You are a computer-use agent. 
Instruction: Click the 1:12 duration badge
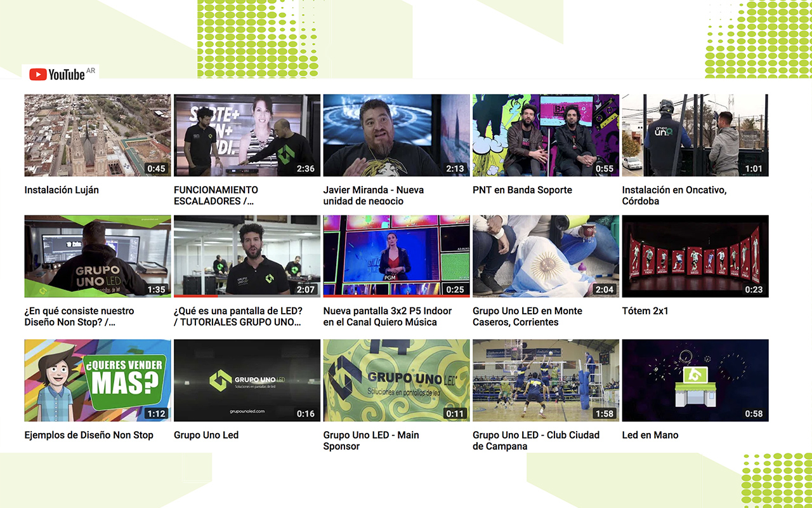tap(156, 413)
